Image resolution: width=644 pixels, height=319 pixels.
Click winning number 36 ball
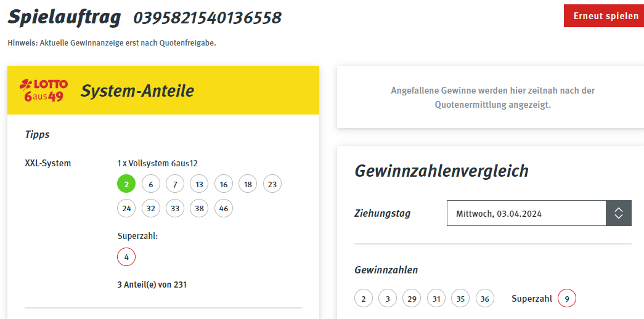[x=484, y=299]
